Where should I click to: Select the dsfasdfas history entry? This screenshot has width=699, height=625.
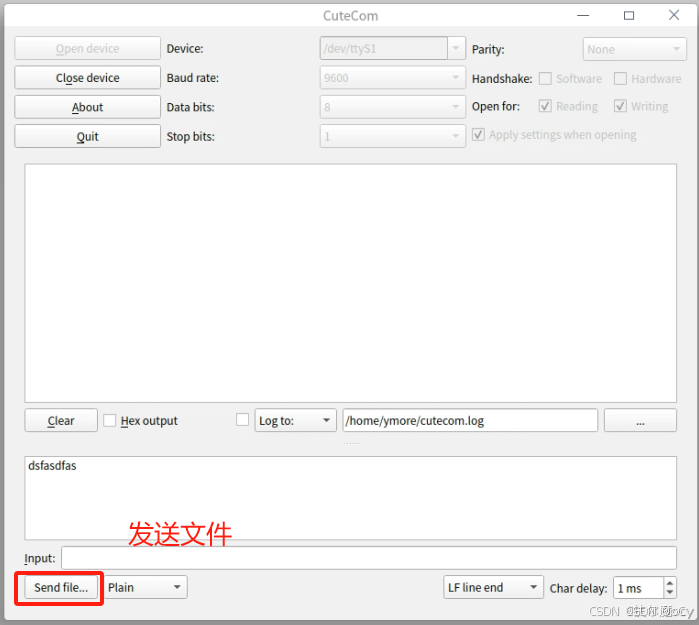point(52,465)
